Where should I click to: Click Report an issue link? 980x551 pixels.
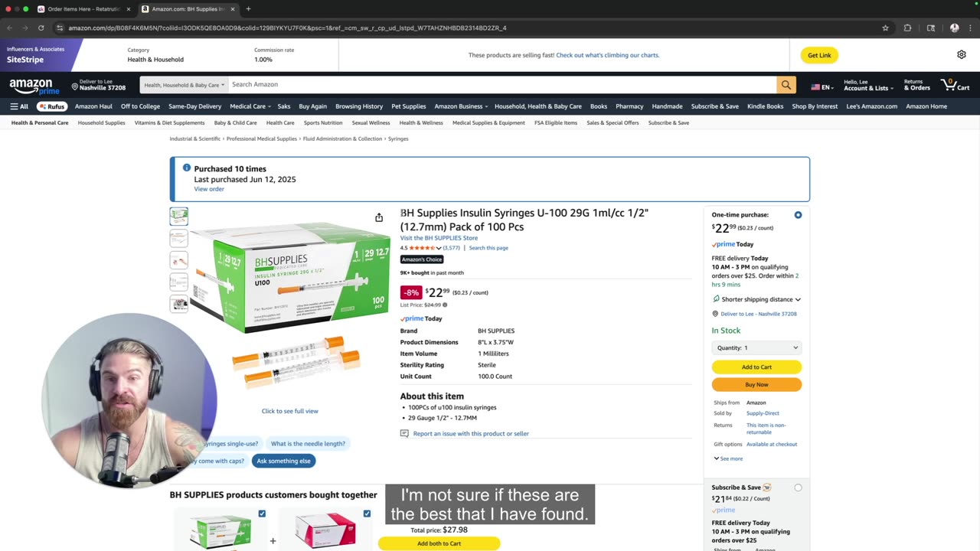471,434
